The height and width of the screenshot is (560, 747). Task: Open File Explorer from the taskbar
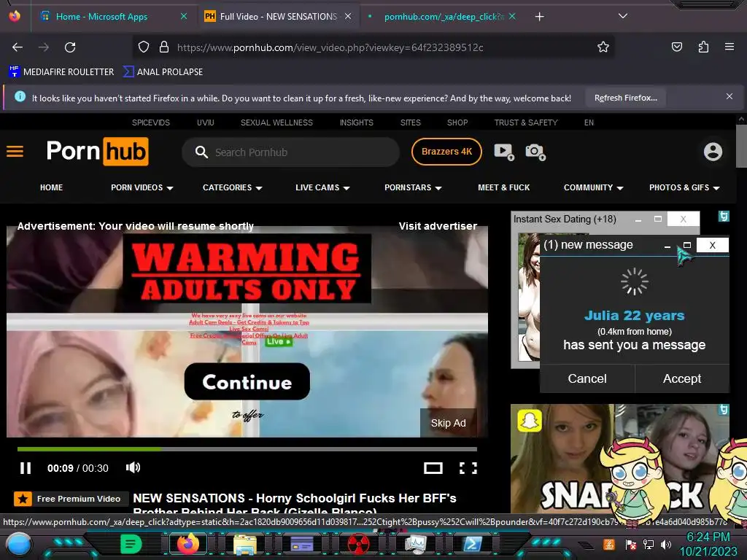[x=245, y=544]
